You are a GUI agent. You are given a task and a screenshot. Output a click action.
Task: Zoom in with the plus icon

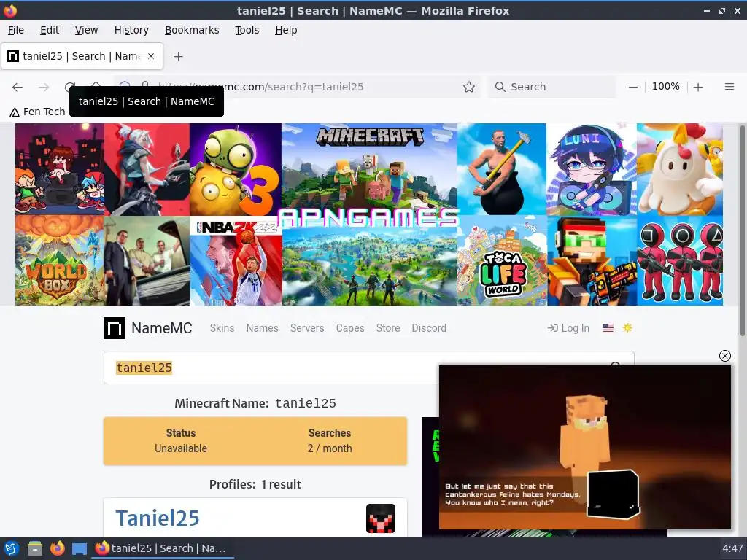(698, 87)
